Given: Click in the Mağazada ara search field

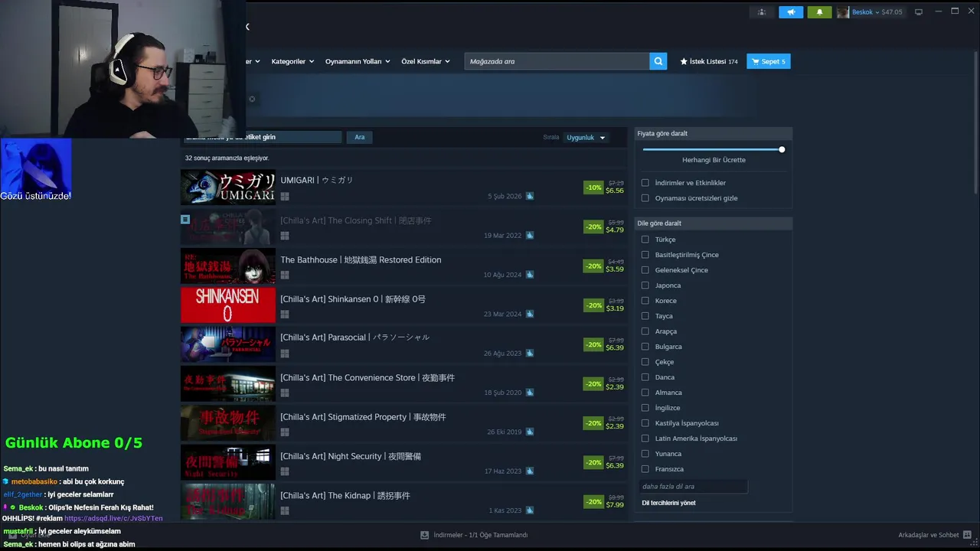Looking at the screenshot, I should pyautogui.click(x=557, y=61).
